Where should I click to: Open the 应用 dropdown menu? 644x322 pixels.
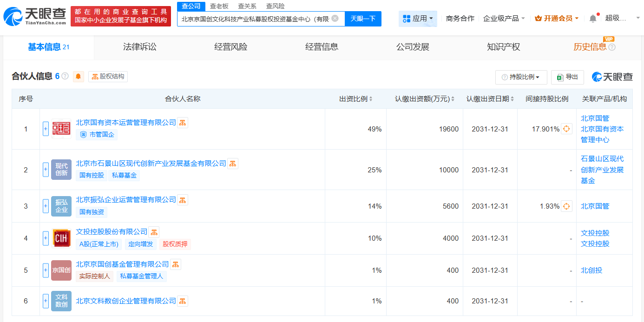(418, 19)
